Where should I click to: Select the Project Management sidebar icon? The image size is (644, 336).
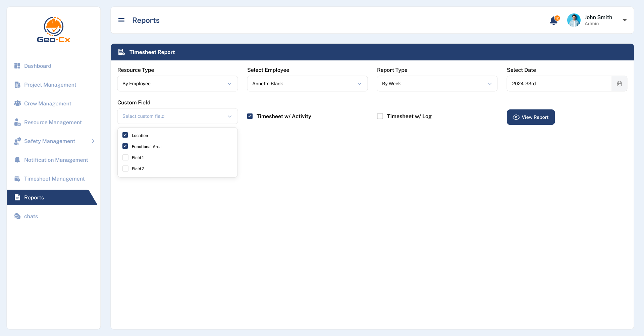coord(17,85)
